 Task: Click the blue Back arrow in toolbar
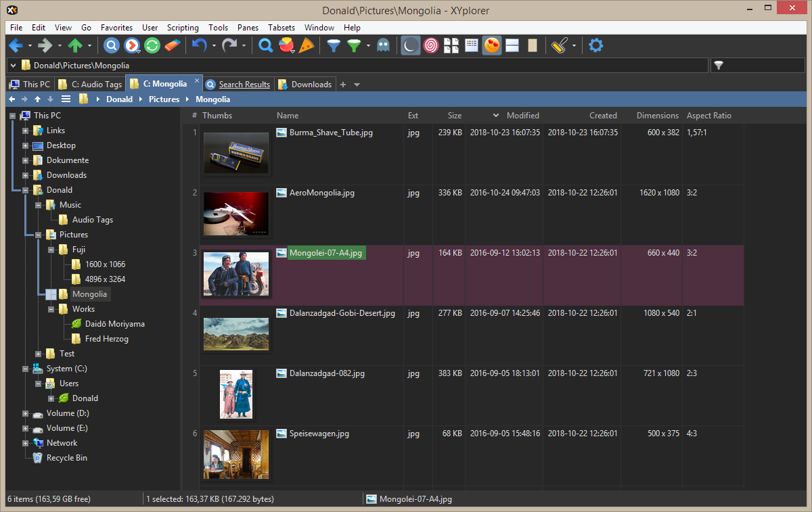[15, 46]
